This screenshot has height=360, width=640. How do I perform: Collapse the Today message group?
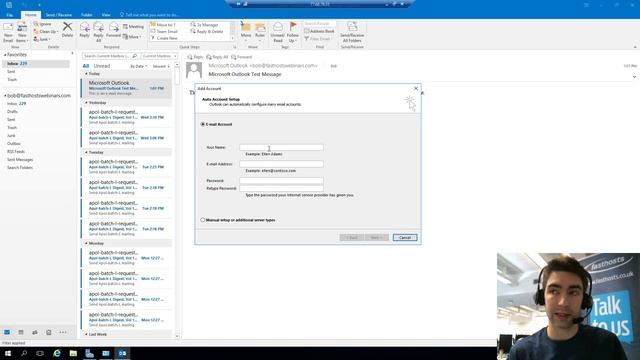[86, 74]
